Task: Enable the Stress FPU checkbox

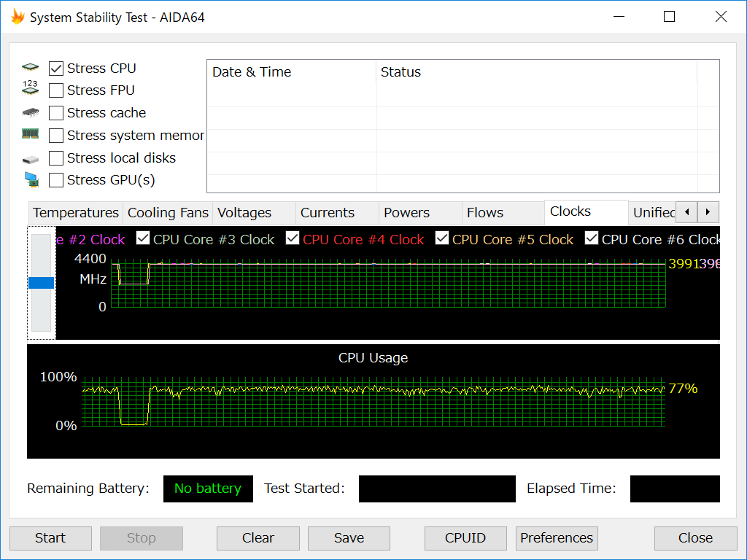Action: coord(55,90)
